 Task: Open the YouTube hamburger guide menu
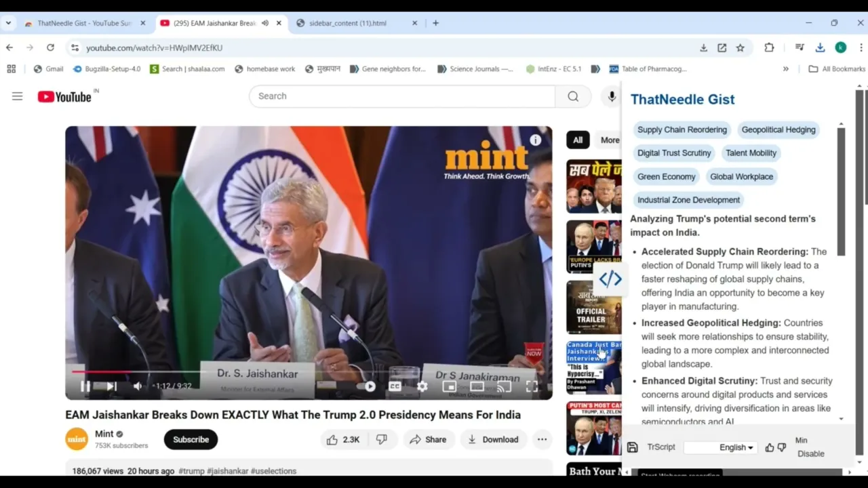coord(17,96)
